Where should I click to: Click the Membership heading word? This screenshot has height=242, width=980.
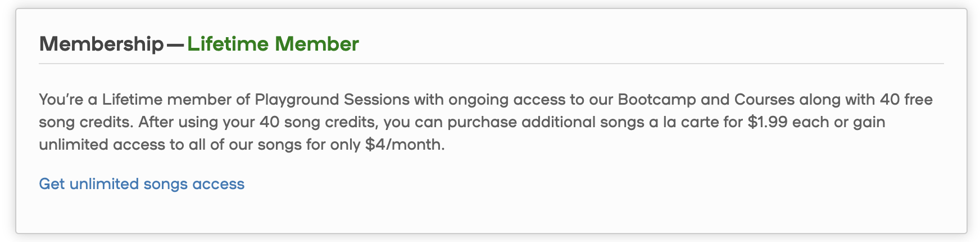101,44
